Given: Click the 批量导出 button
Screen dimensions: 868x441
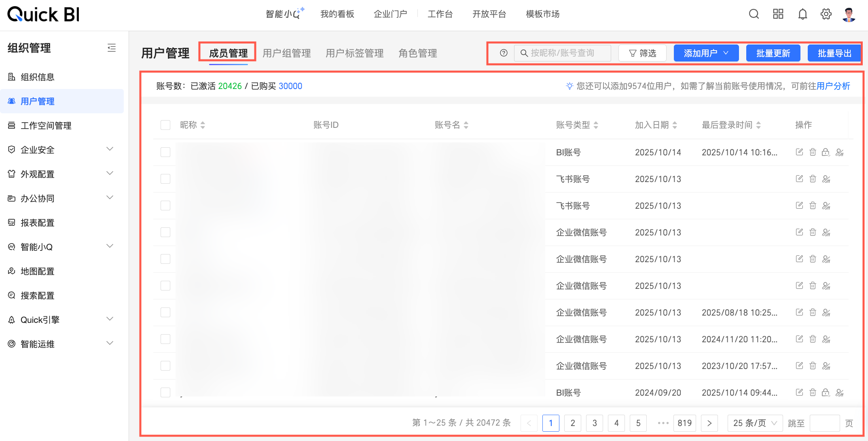Looking at the screenshot, I should [x=834, y=53].
